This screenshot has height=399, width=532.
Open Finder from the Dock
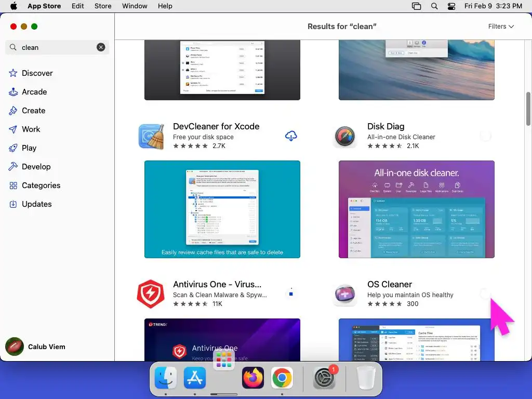[x=166, y=378]
